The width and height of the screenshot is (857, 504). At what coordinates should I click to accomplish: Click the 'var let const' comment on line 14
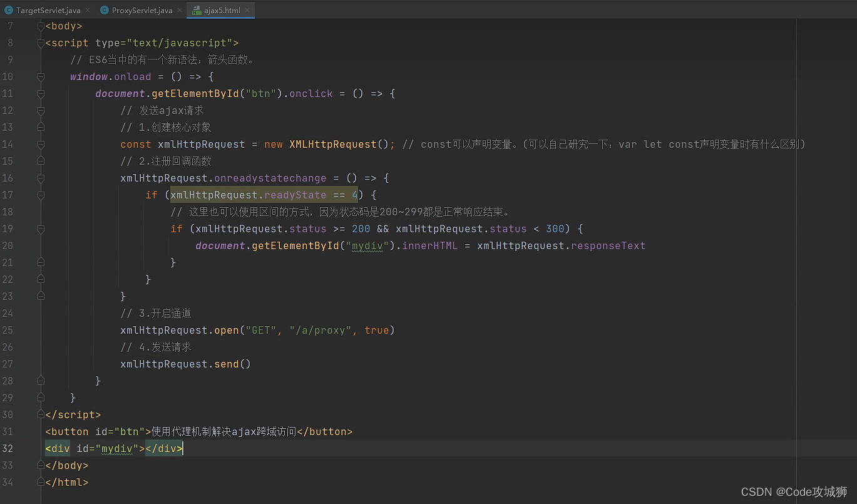[603, 145]
